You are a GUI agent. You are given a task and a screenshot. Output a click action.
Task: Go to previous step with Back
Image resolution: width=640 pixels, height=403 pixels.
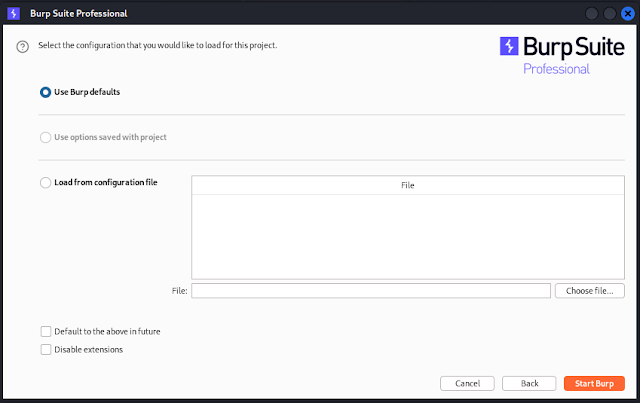(x=529, y=383)
